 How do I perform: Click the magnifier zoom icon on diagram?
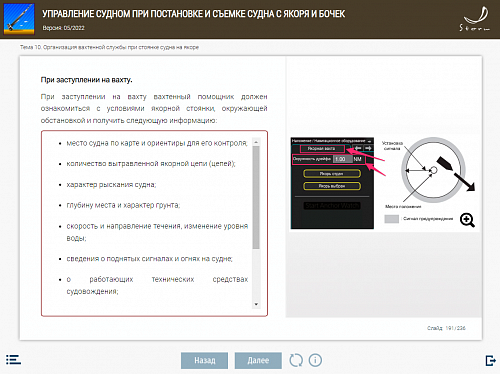(x=467, y=220)
